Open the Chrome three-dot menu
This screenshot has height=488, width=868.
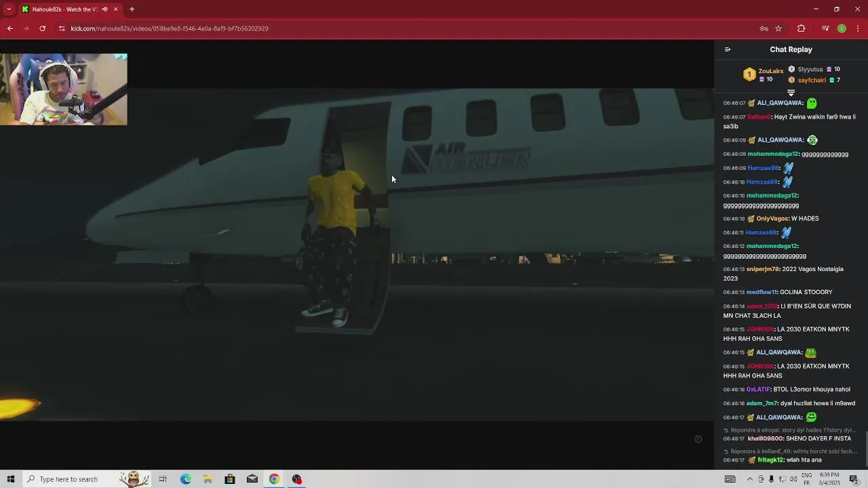pos(858,28)
